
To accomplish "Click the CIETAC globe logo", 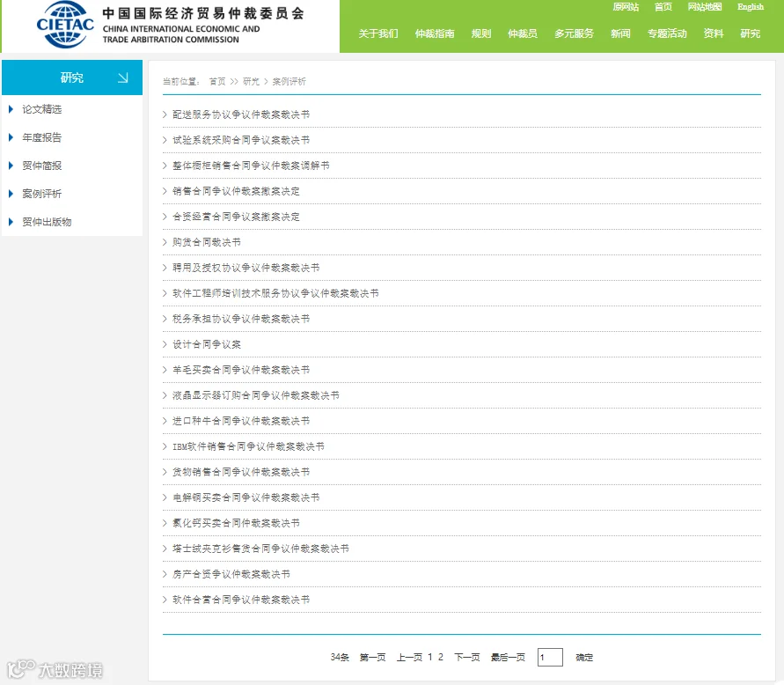I will point(65,25).
